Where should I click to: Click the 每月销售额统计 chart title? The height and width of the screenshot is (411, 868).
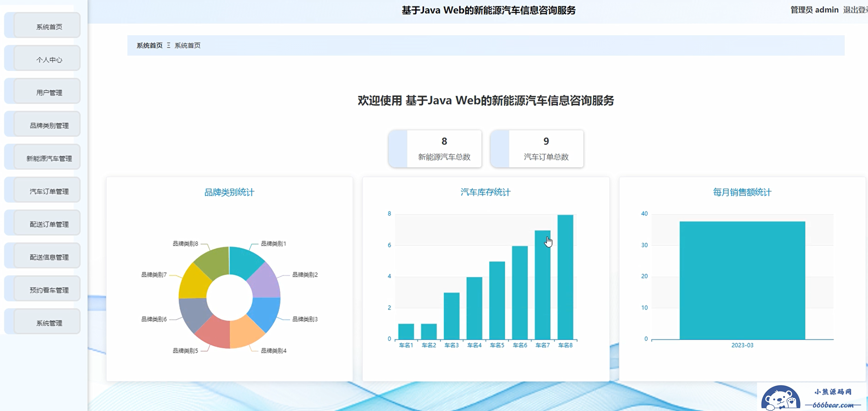click(x=742, y=192)
